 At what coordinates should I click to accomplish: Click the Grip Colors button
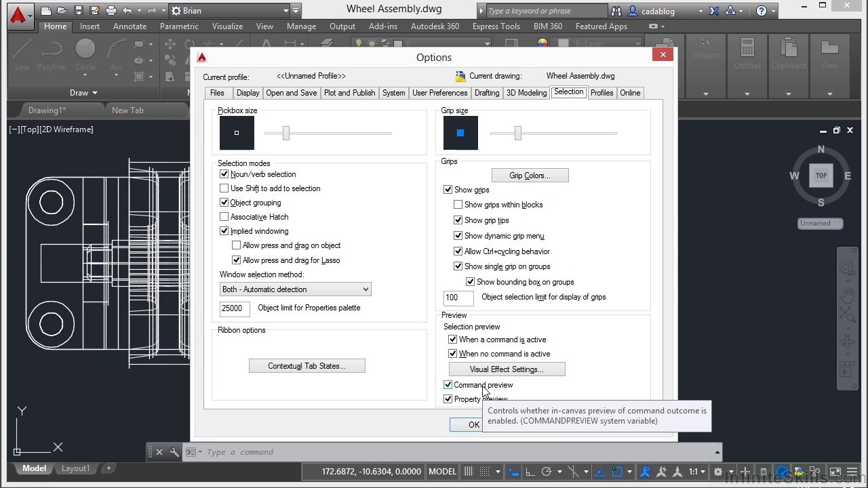point(530,176)
